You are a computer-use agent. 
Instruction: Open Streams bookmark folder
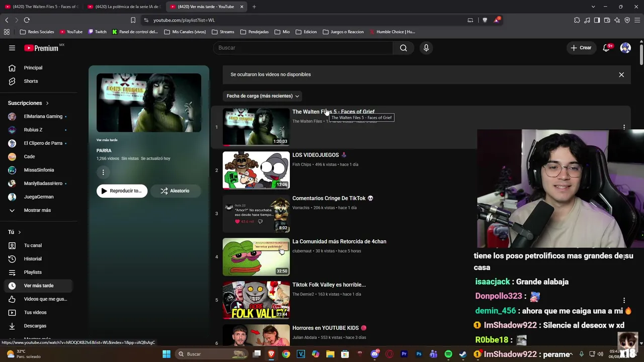point(223,32)
